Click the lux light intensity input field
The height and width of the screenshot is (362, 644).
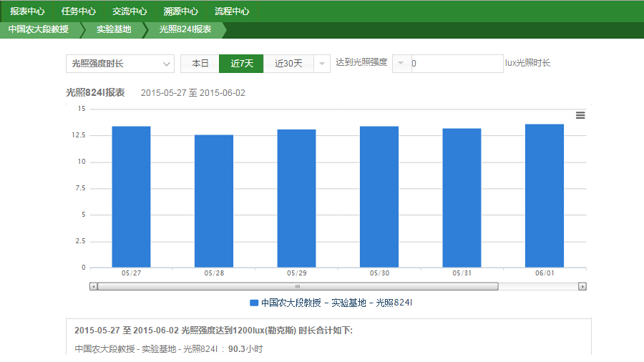pos(457,64)
